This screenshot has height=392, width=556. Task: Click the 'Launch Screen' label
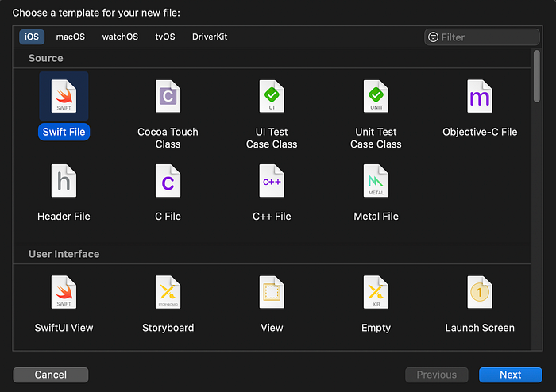point(480,328)
